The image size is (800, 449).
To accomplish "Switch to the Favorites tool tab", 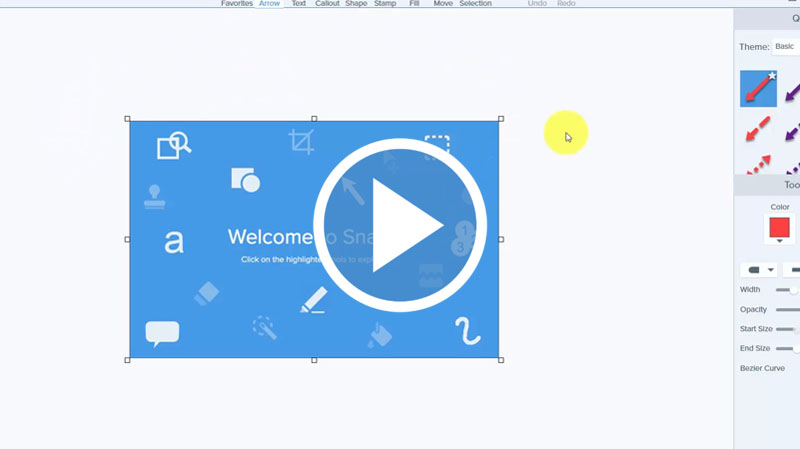I will coord(236,4).
